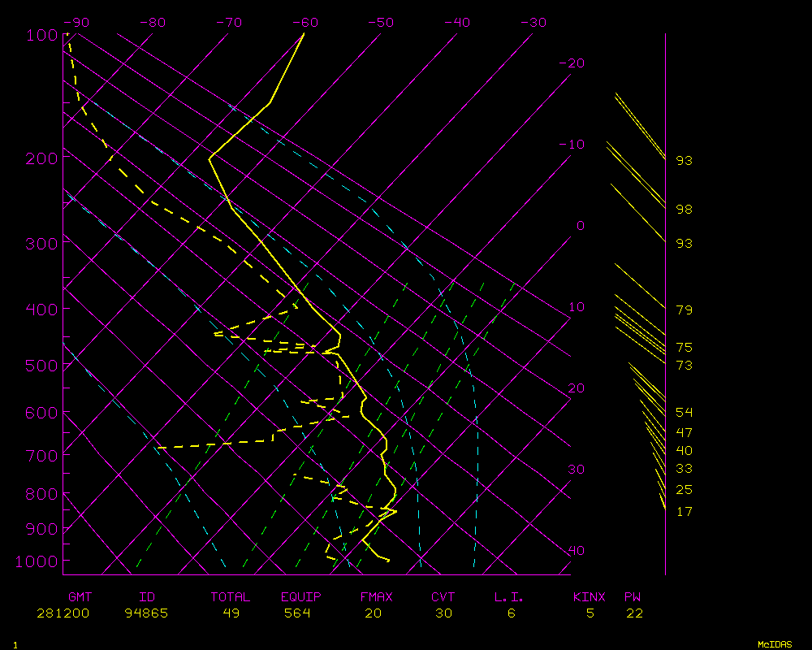Click the GMT label in the bottom row
812x650 pixels.
tap(80, 597)
